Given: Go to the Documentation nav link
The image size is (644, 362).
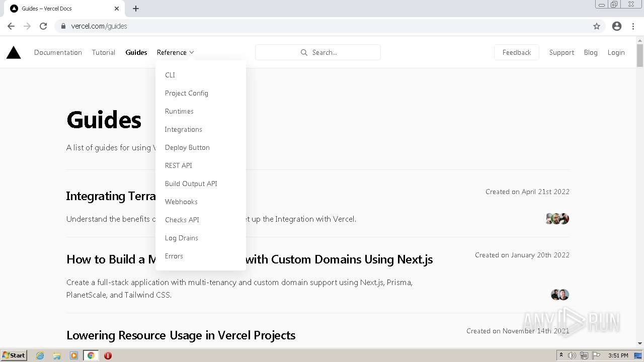Looking at the screenshot, I should pyautogui.click(x=58, y=52).
